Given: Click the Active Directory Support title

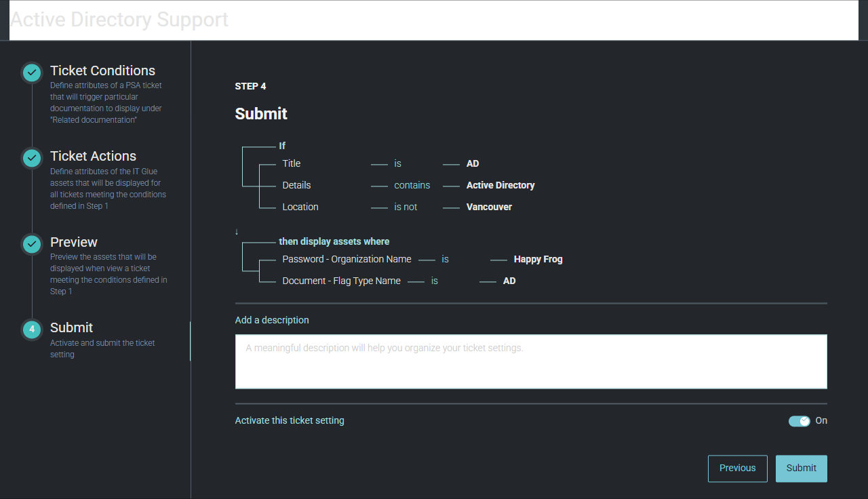Looking at the screenshot, I should tap(119, 20).
